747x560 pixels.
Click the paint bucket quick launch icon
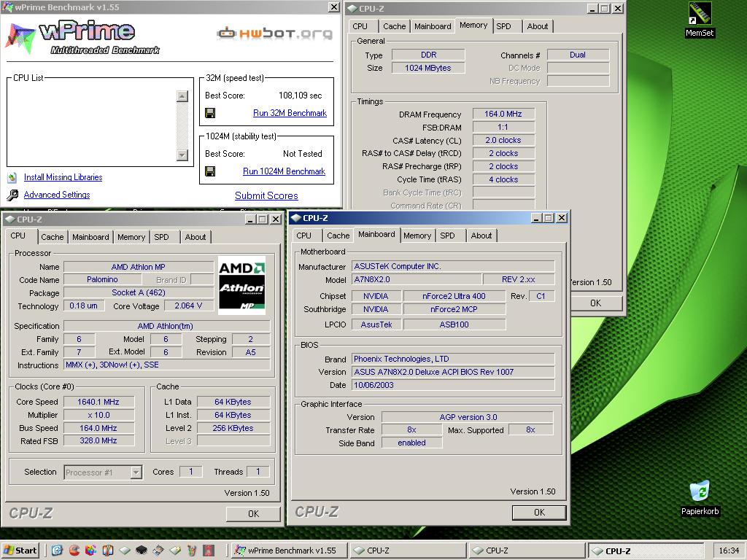[x=192, y=551]
